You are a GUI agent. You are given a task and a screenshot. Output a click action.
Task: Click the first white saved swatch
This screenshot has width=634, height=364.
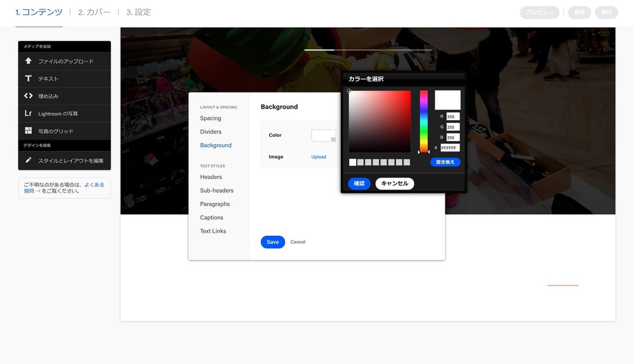point(353,162)
